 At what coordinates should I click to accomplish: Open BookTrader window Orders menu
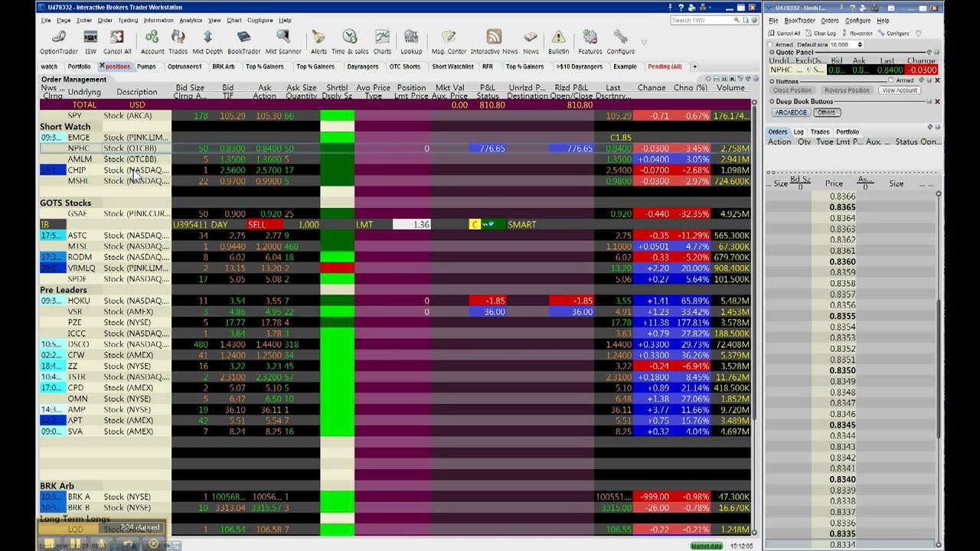click(830, 21)
